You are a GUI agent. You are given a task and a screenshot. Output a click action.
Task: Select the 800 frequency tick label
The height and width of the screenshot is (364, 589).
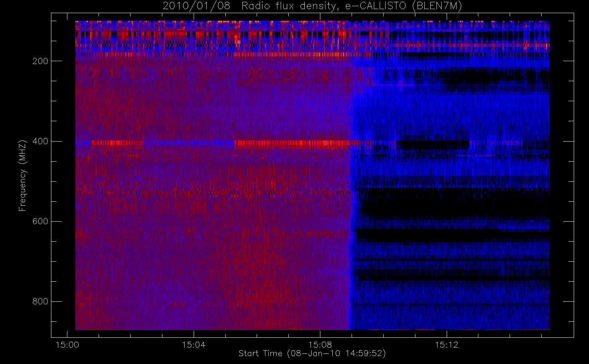click(x=40, y=301)
